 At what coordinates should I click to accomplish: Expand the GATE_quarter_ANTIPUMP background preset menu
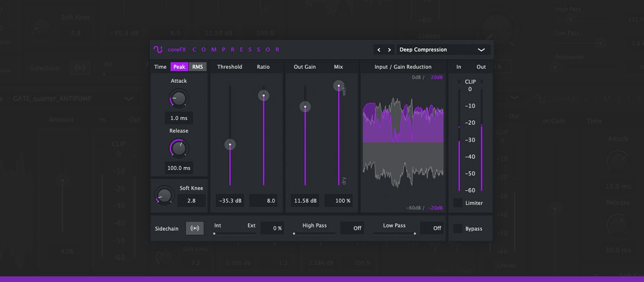128,99
